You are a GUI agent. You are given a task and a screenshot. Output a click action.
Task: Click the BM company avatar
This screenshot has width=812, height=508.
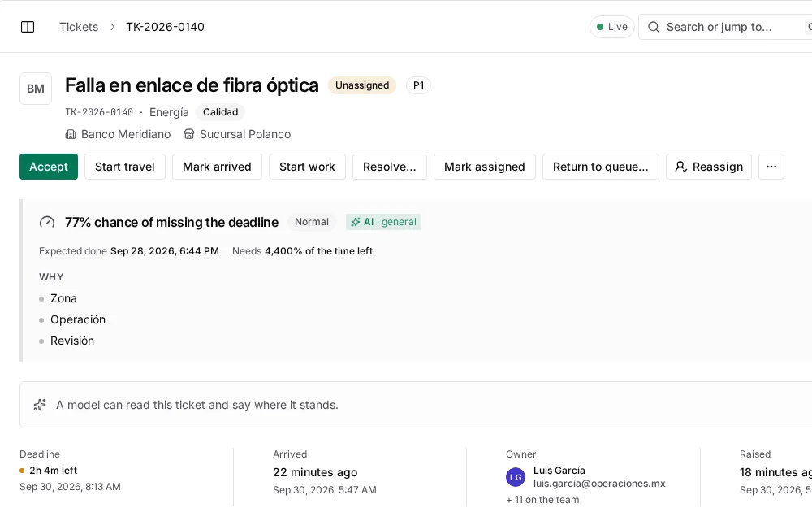(36, 89)
